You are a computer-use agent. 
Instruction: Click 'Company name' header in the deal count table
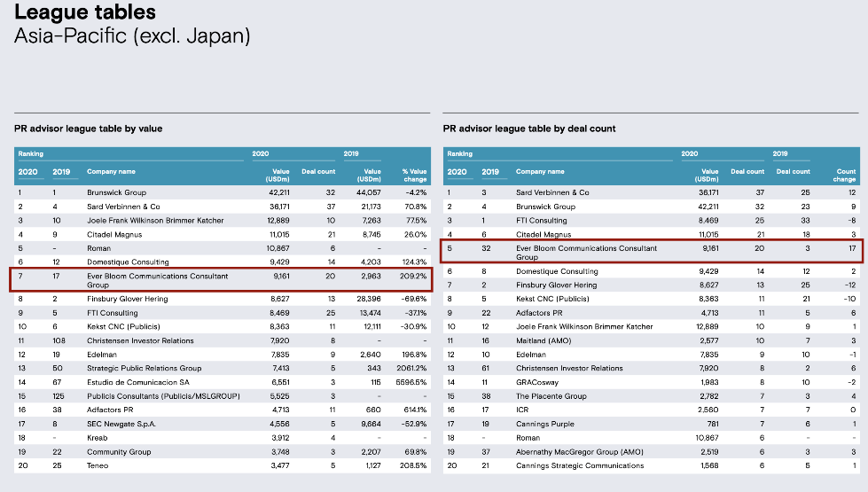tap(540, 172)
